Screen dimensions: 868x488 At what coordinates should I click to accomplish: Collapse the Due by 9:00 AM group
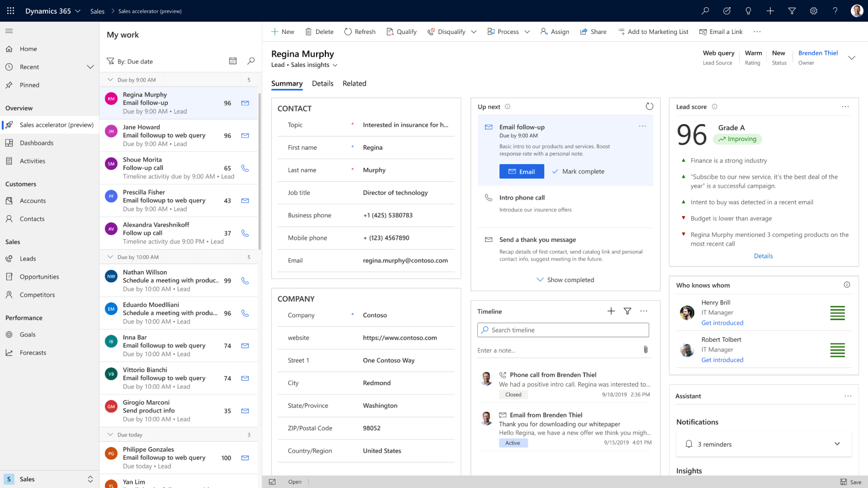(110, 80)
